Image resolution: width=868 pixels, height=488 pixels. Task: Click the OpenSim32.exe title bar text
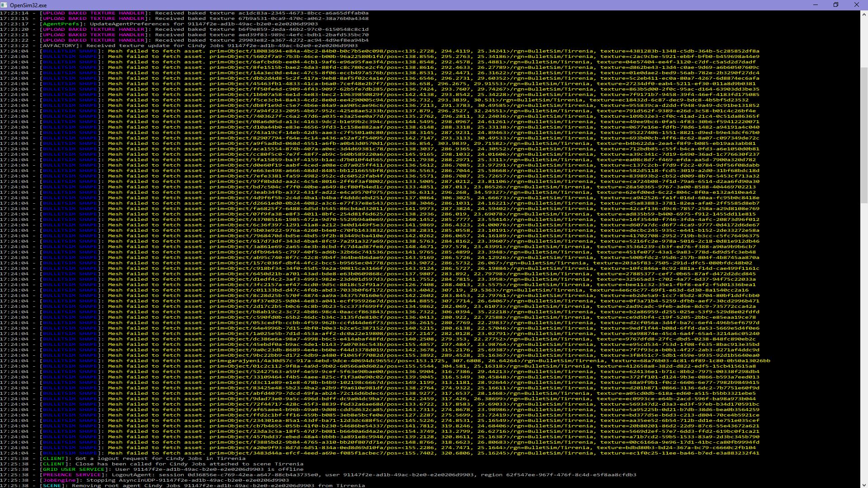pyautogui.click(x=28, y=5)
